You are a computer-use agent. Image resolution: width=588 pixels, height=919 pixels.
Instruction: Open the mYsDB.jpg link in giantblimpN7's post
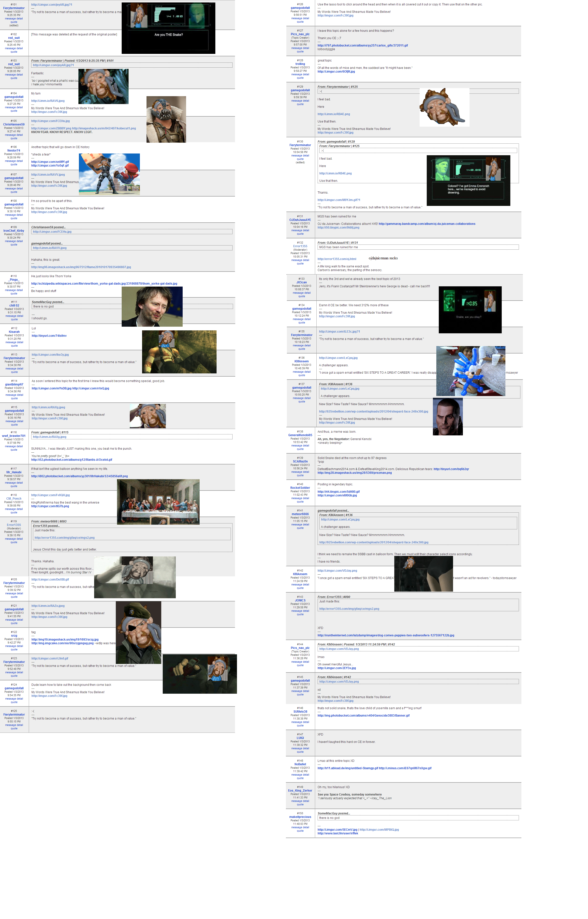[52, 388]
